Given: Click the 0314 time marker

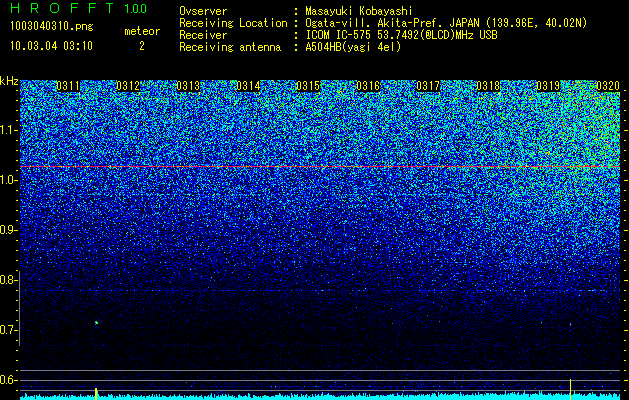Looking at the screenshot, I should point(248,86).
